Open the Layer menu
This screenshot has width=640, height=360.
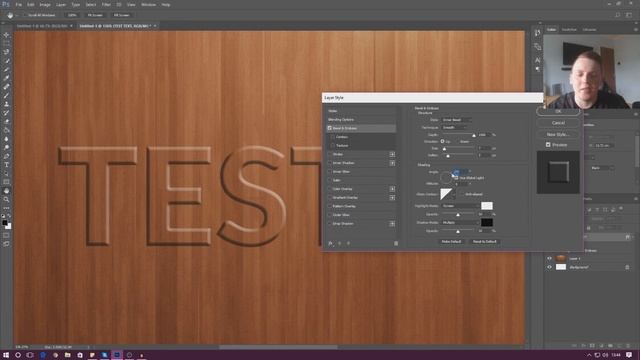pos(61,4)
